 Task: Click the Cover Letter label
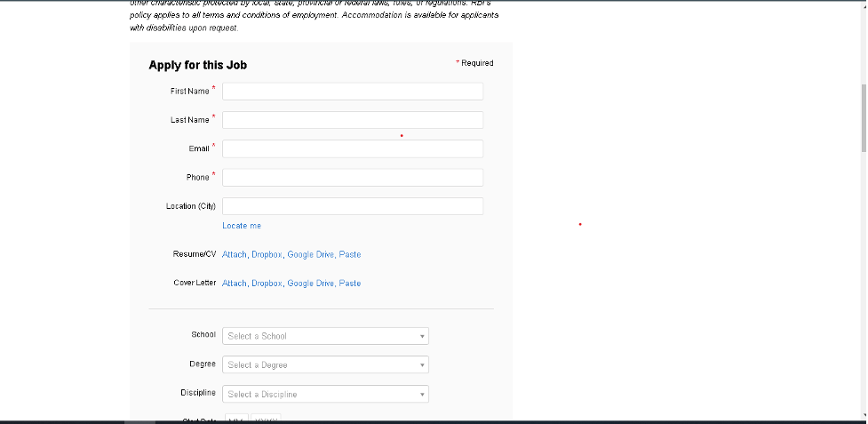coord(195,283)
